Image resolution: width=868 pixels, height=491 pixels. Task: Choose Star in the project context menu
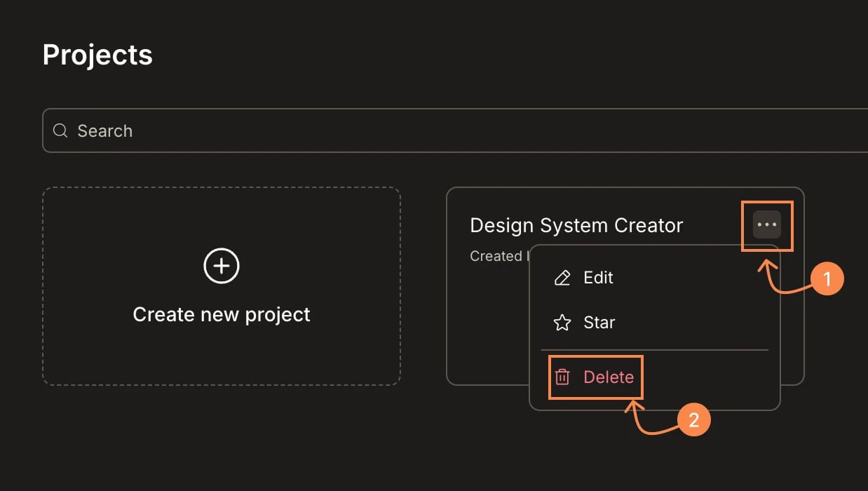point(655,323)
